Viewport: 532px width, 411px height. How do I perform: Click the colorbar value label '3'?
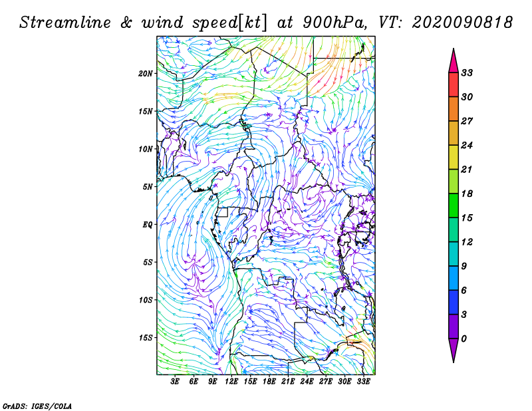point(464,315)
